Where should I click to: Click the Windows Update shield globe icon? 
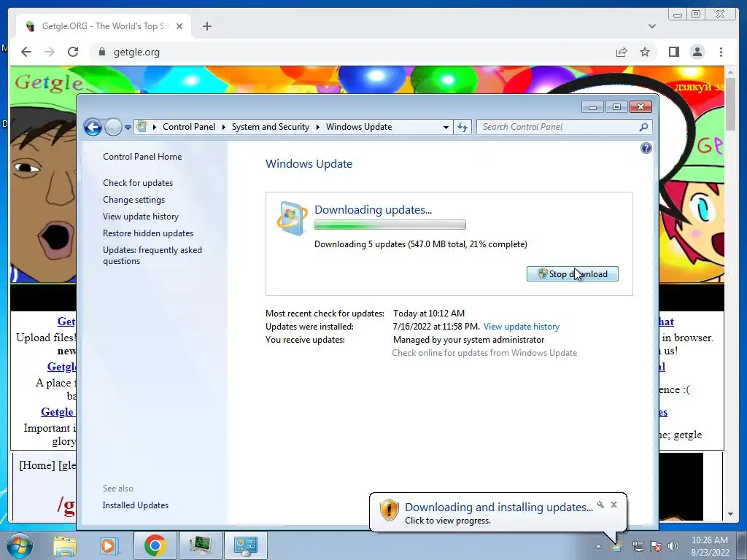point(292,218)
